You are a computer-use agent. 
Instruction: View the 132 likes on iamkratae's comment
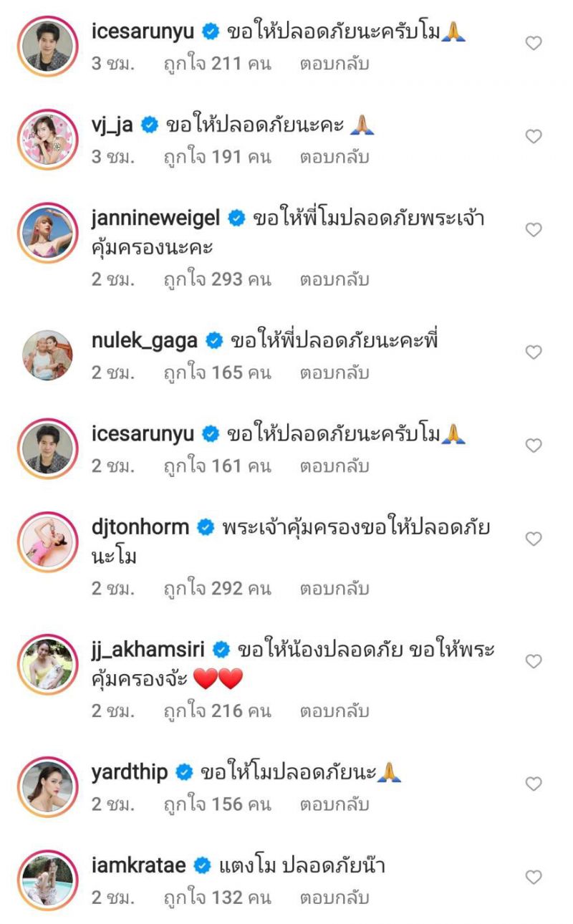click(217, 897)
